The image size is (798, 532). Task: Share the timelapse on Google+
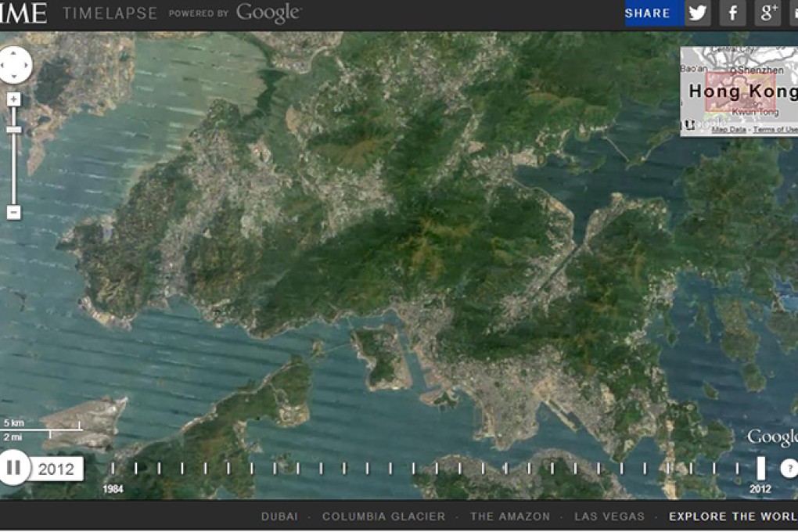tap(767, 13)
